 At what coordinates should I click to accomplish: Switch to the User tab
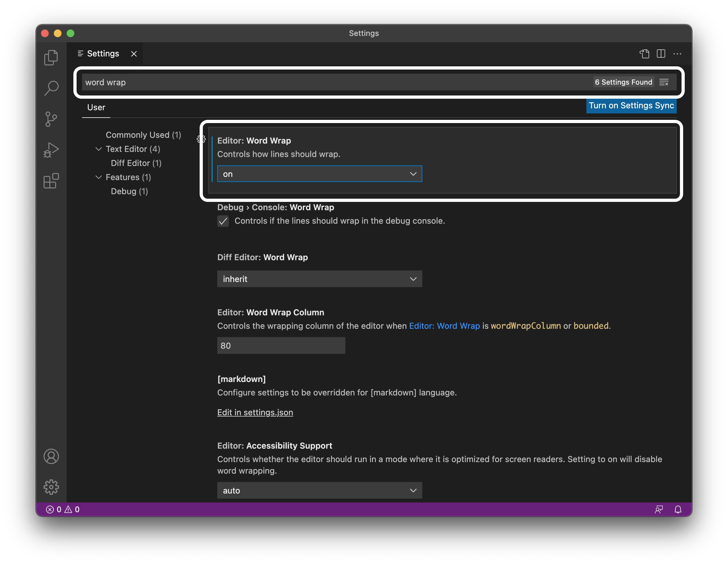[96, 107]
